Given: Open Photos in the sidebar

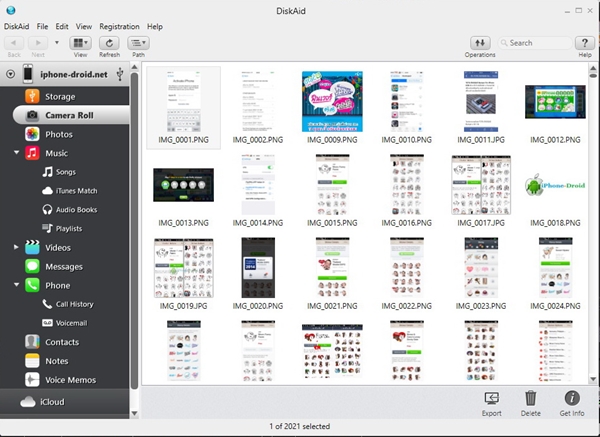Looking at the screenshot, I should [x=58, y=134].
